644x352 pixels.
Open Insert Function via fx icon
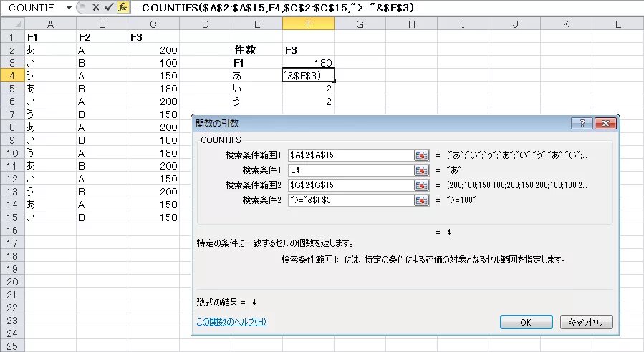[122, 7]
